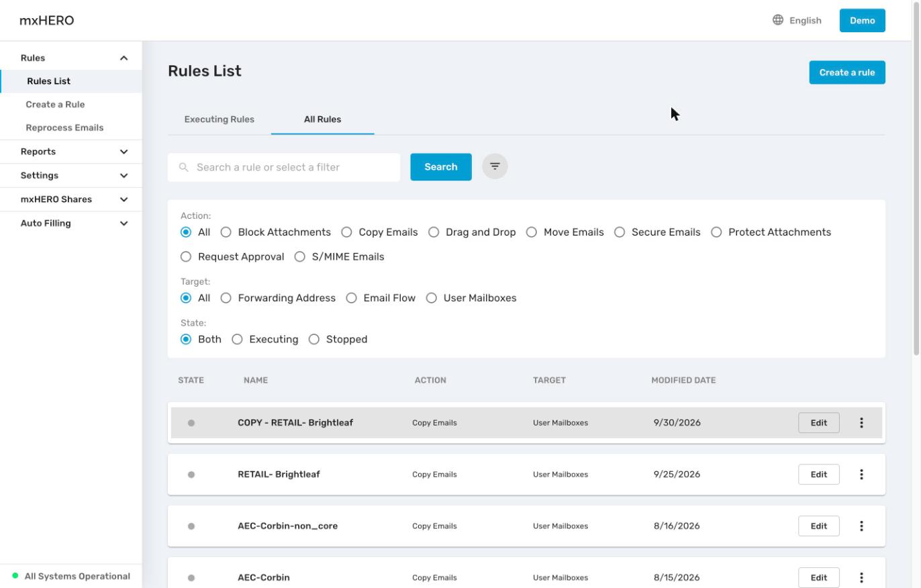Image resolution: width=921 pixels, height=588 pixels.
Task: Open the kebab menu for COPY - RETAIL- Brightleaf
Action: 861,423
